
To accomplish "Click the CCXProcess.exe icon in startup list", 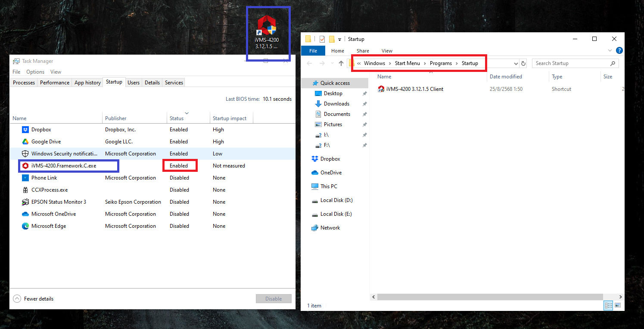I will 25,190.
